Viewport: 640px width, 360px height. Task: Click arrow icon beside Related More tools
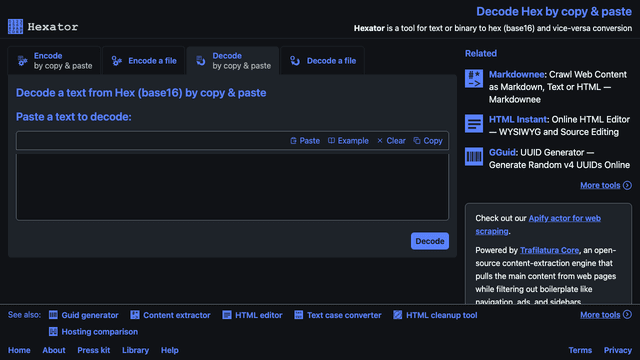coord(627,185)
